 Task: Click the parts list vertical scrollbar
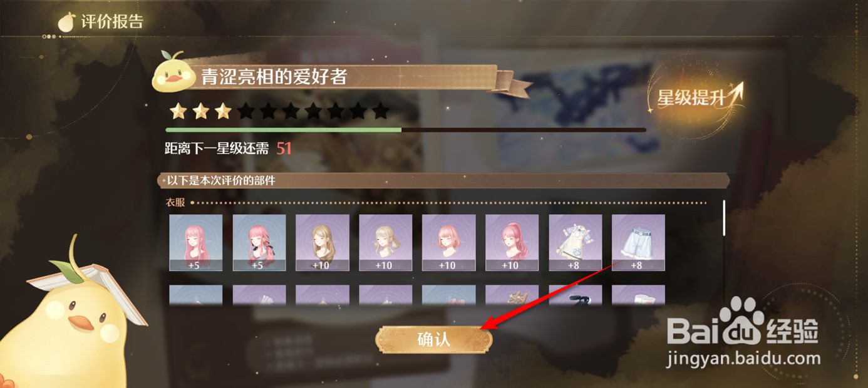[x=725, y=218]
